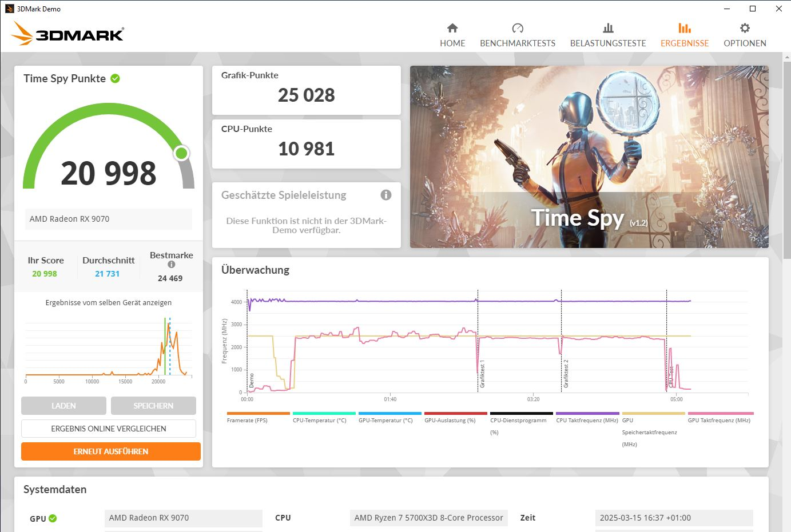Click the info icon under Bestmarke
791x532 pixels.
click(x=171, y=265)
